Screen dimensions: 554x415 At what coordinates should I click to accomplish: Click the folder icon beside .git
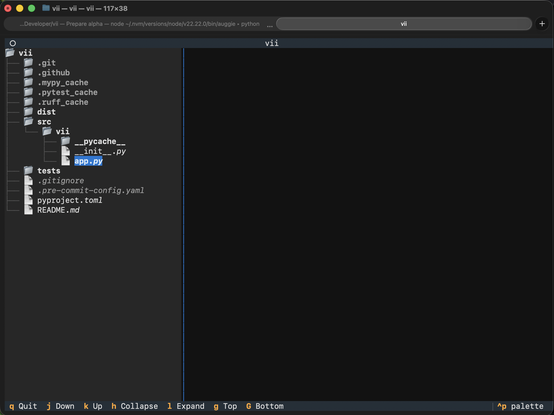coord(29,63)
